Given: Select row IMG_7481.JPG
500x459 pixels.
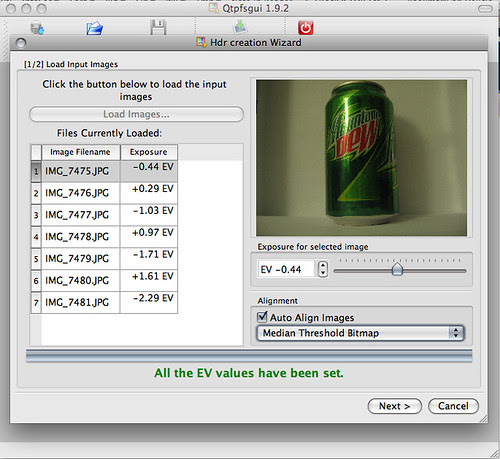Looking at the screenshot, I should pyautogui.click(x=80, y=303).
